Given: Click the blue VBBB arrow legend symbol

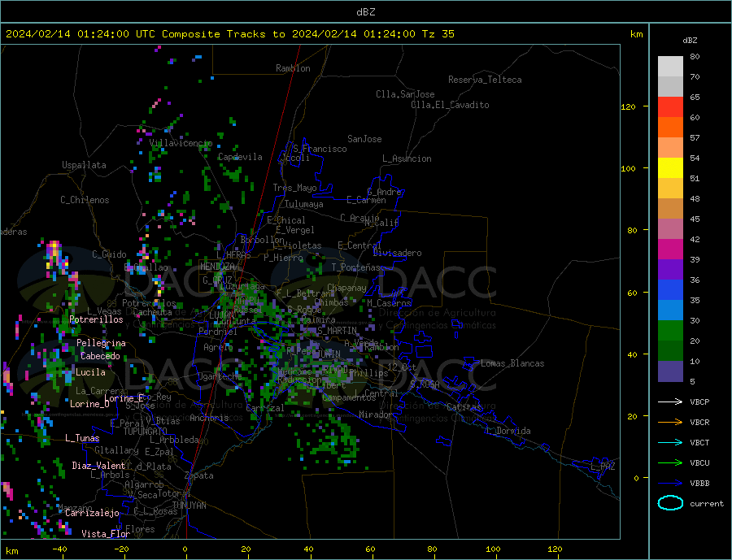Looking at the screenshot, I should [670, 484].
